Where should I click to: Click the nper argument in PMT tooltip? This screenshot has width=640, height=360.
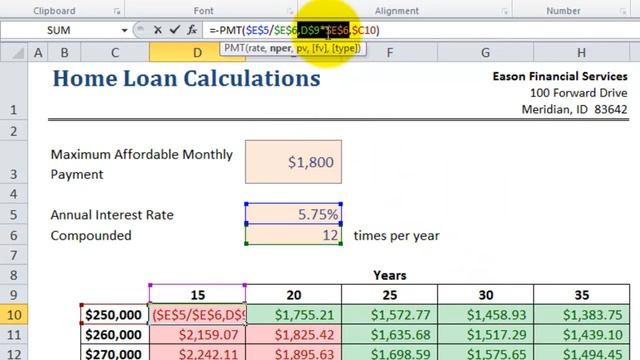point(280,48)
